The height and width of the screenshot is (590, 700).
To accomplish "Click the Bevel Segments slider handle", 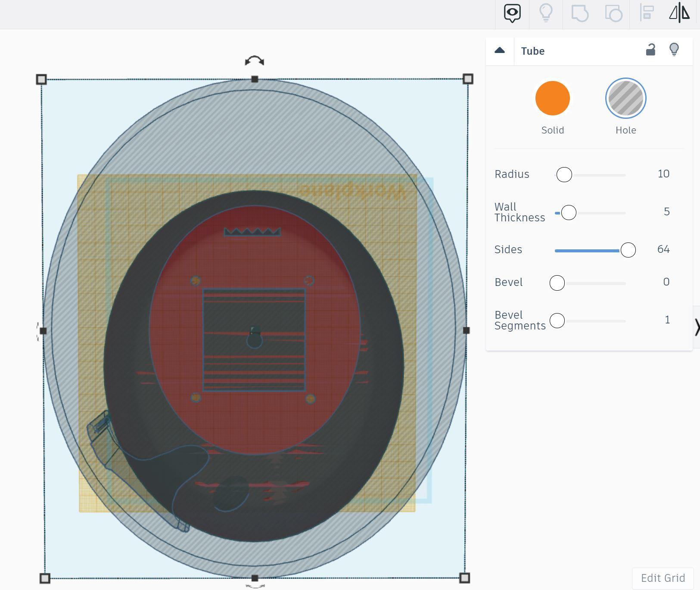I will pyautogui.click(x=557, y=320).
